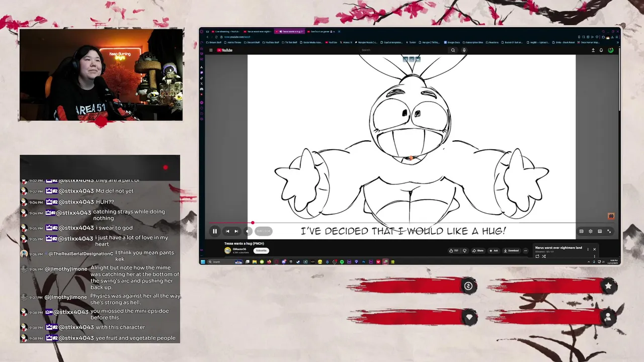
Task: Open Stream Stuff bookmark folder
Action: coord(213,43)
